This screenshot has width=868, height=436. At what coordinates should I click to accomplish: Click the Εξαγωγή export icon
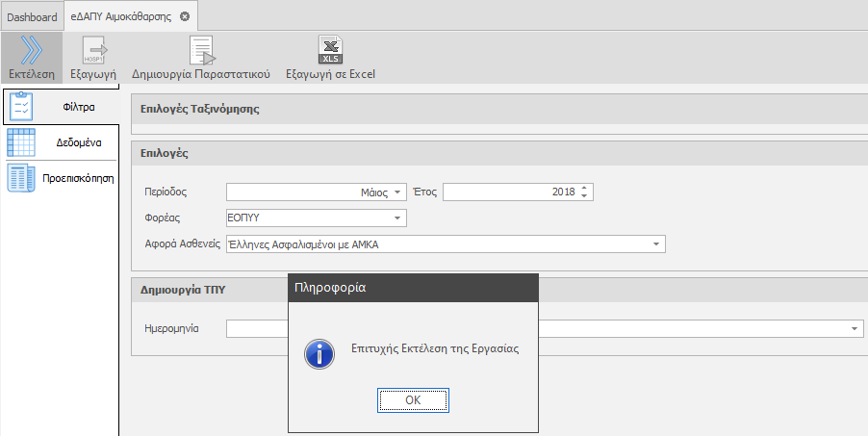click(93, 50)
